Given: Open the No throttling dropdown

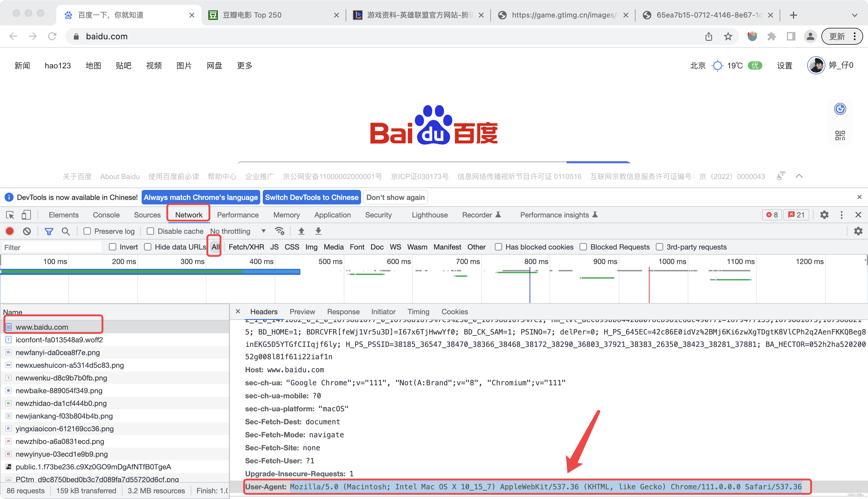Looking at the screenshot, I should [x=238, y=231].
